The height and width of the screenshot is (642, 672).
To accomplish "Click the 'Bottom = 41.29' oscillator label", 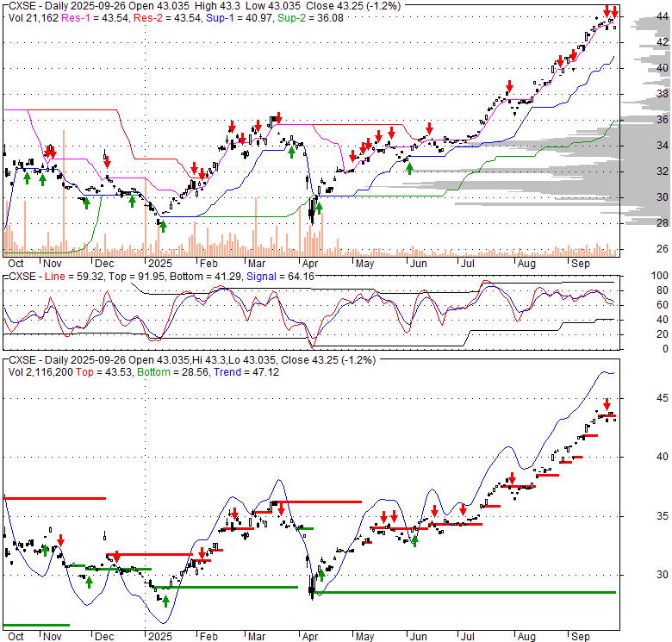I will click(x=206, y=277).
